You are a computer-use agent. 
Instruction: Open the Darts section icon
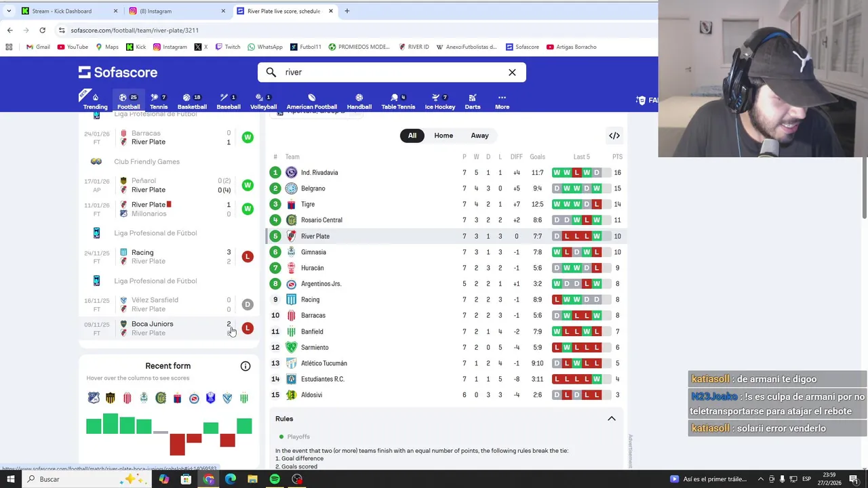click(x=473, y=102)
